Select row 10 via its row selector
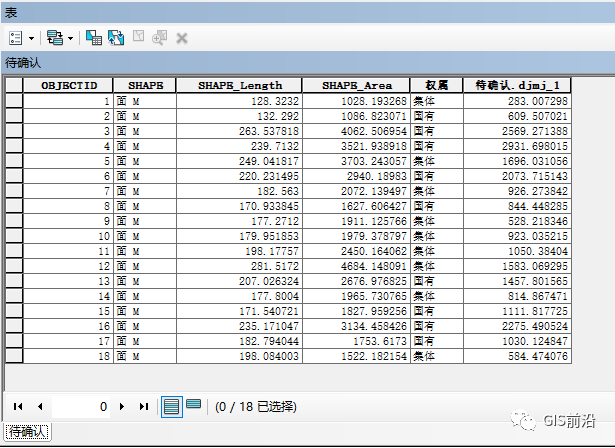Viewport: 615px width, 448px height. [14, 236]
